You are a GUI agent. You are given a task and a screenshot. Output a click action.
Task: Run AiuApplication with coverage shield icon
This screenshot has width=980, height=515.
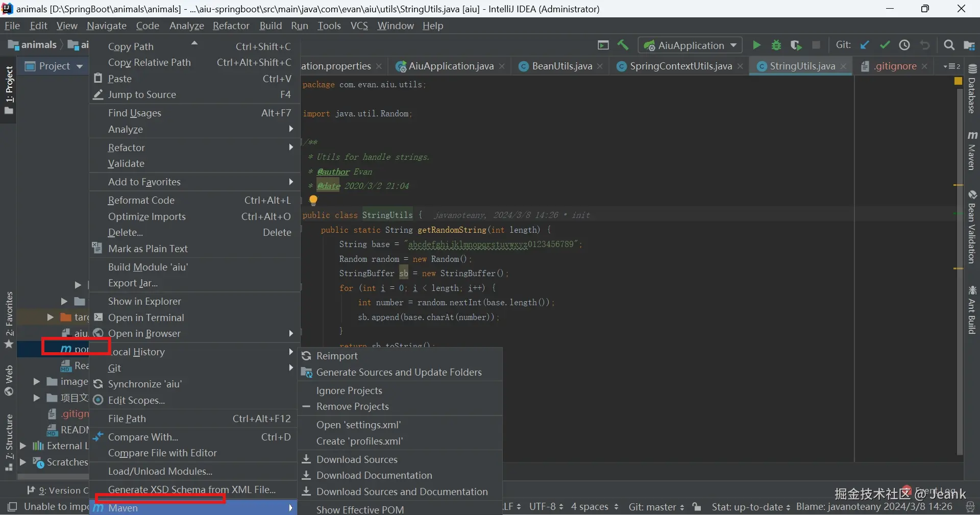pyautogui.click(x=796, y=45)
